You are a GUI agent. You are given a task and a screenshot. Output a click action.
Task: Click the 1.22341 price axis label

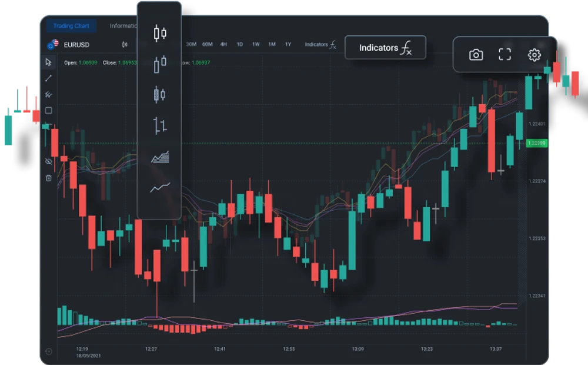point(537,296)
